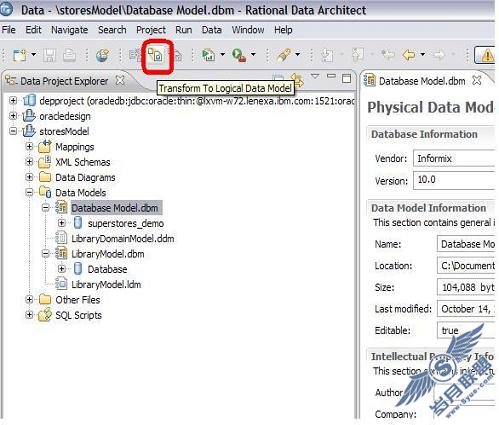499x425 pixels.
Task: Open the Edit menu
Action: click(33, 30)
